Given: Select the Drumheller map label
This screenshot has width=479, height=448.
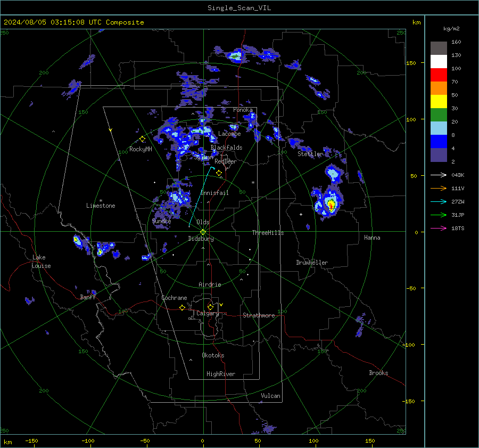Looking at the screenshot, I should 312,263.
